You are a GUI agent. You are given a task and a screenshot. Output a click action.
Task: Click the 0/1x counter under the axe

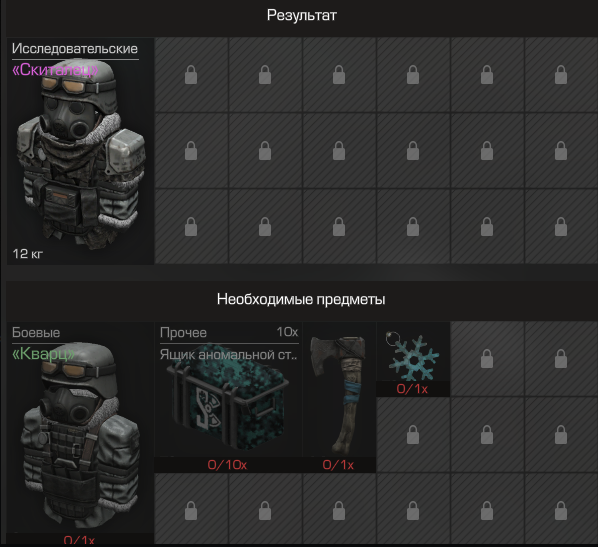pyautogui.click(x=338, y=465)
